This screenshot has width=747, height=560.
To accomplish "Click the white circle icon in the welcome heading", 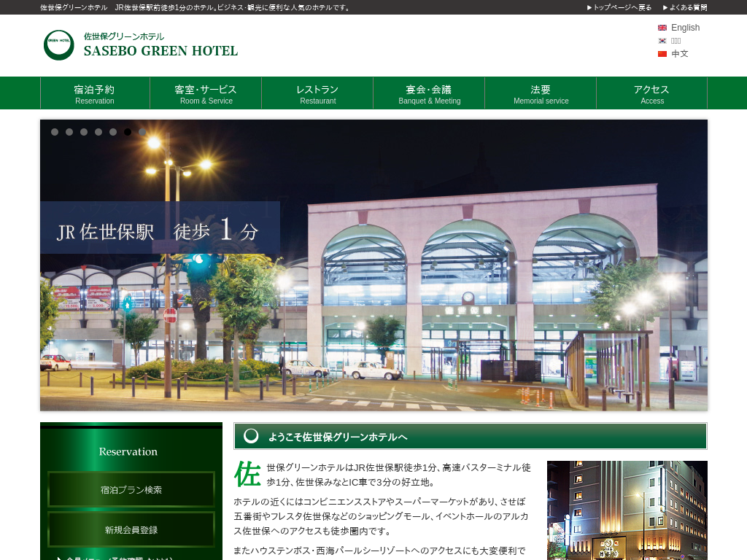I will (x=251, y=436).
